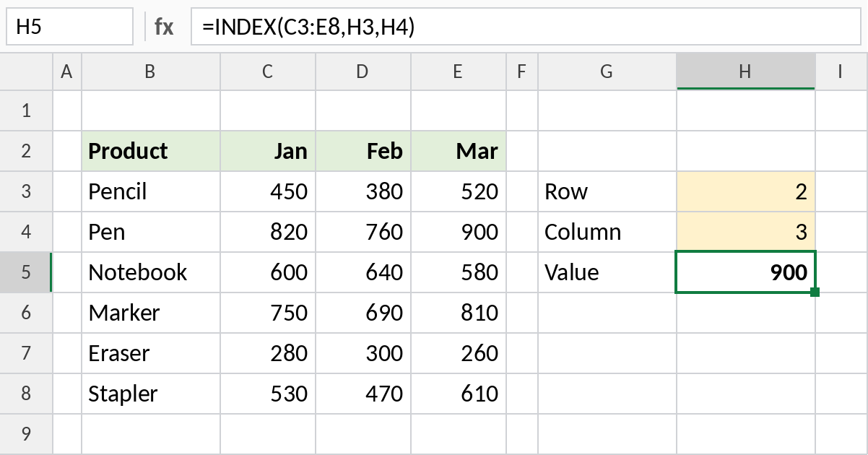Select row 6 header

(x=27, y=313)
